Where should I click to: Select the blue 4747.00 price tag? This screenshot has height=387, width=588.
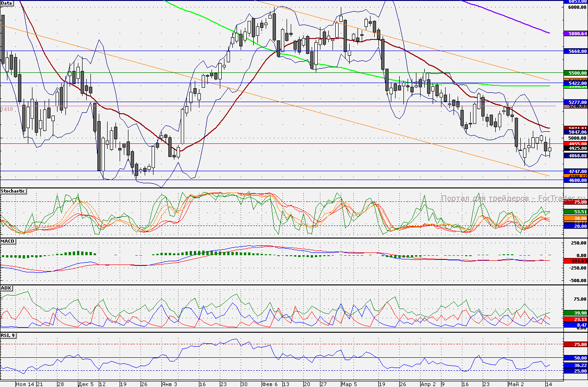tap(575, 171)
